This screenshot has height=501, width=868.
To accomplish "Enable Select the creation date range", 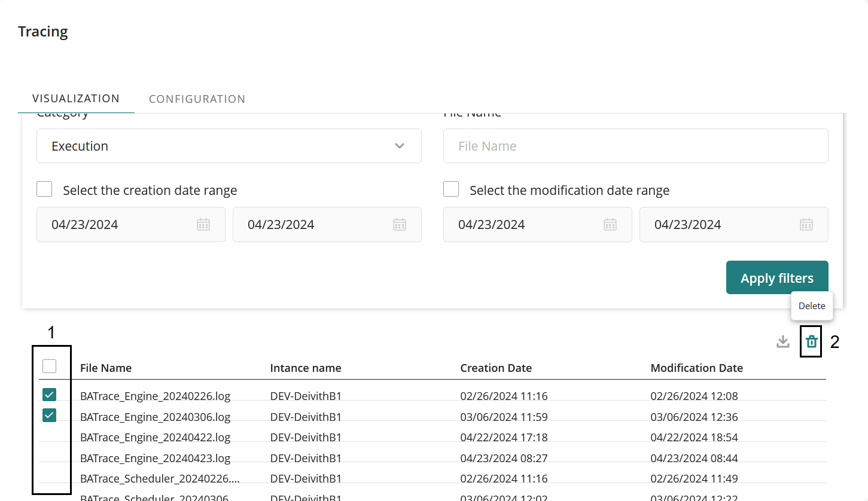I will pos(44,190).
